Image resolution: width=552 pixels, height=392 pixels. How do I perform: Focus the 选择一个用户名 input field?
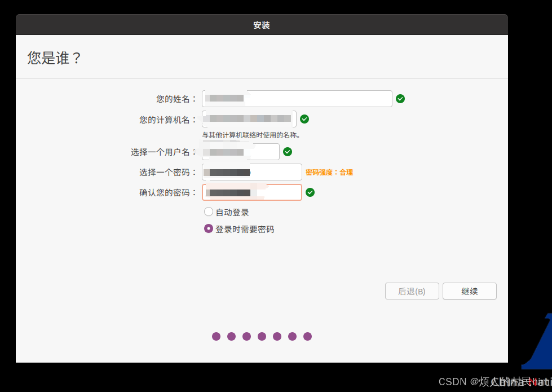click(241, 152)
